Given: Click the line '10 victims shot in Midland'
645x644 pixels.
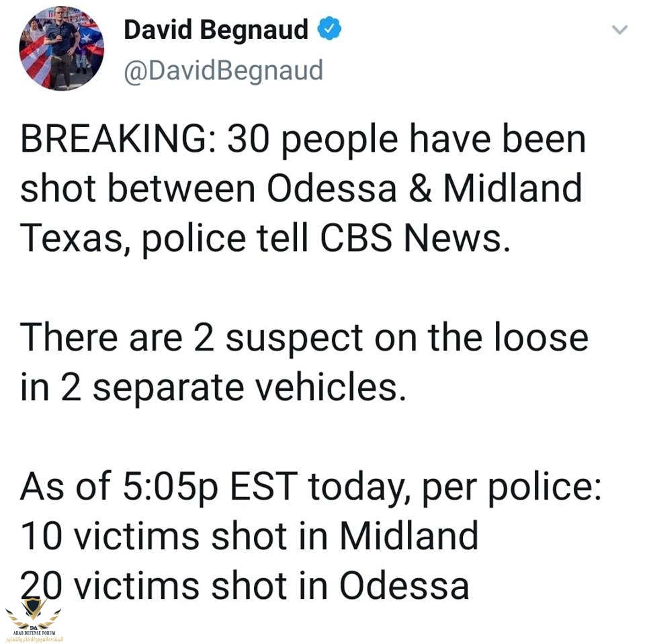Looking at the screenshot, I should coord(249,535).
